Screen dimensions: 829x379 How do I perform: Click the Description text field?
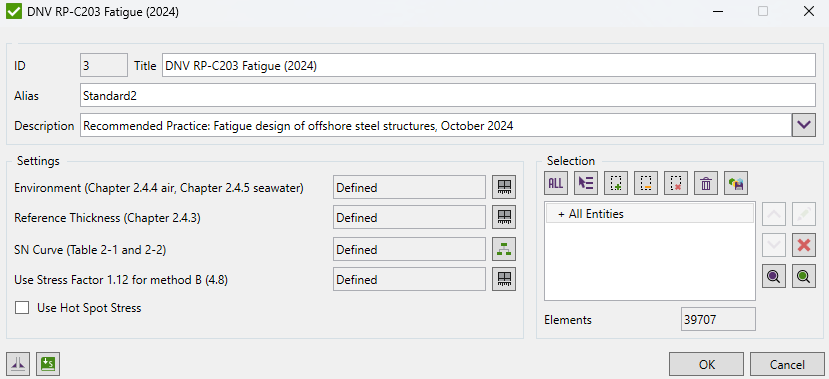[436, 125]
